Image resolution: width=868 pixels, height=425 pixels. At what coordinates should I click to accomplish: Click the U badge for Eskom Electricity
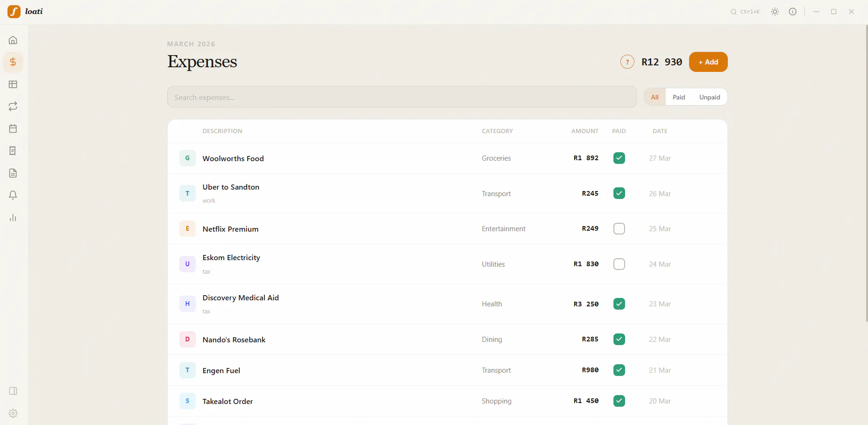187,264
